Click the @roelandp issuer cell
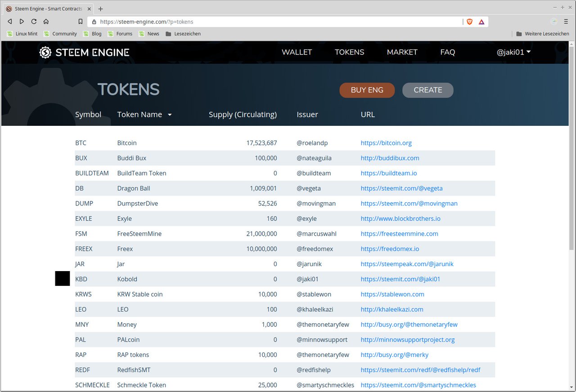Screen dimensions: 576x392 coord(312,143)
